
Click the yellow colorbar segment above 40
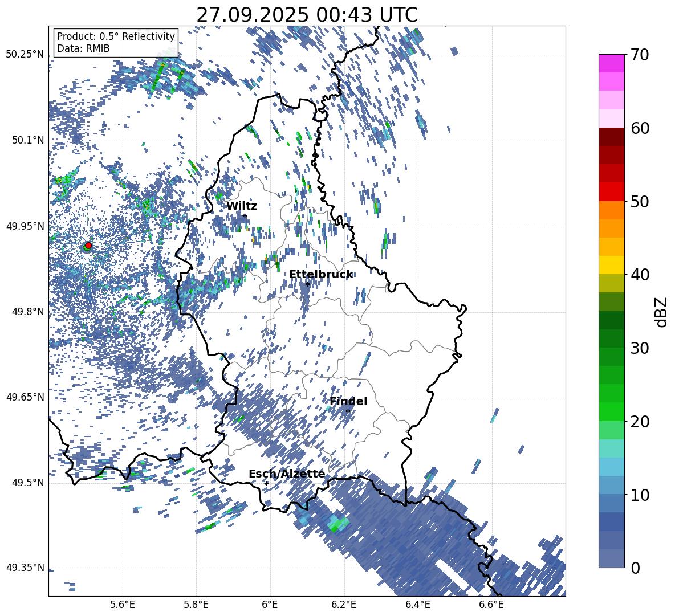611,266
